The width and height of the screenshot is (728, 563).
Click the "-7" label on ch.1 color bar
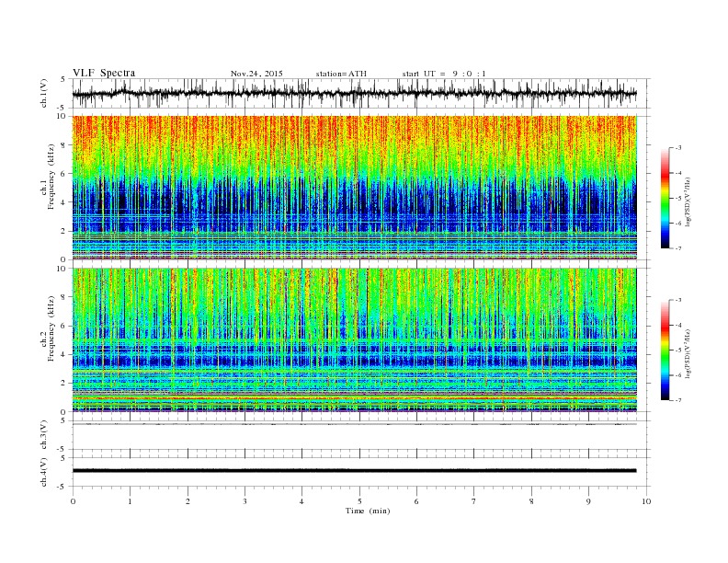(x=678, y=248)
